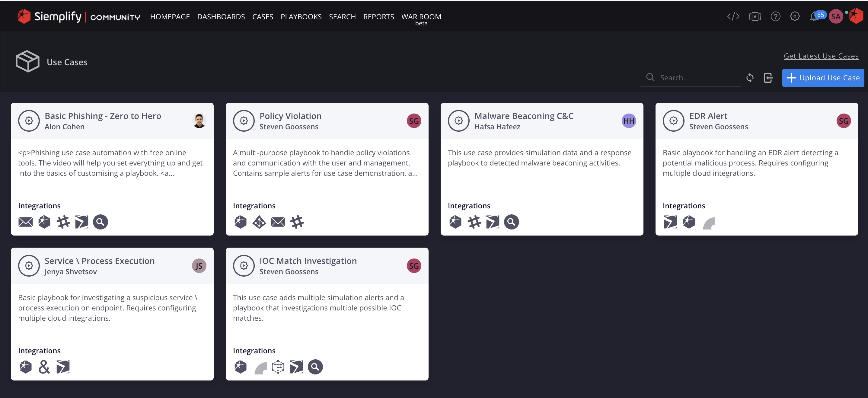Click SG avatar on IOC Match Investigation card
This screenshot has height=398, width=868.
(414, 265)
